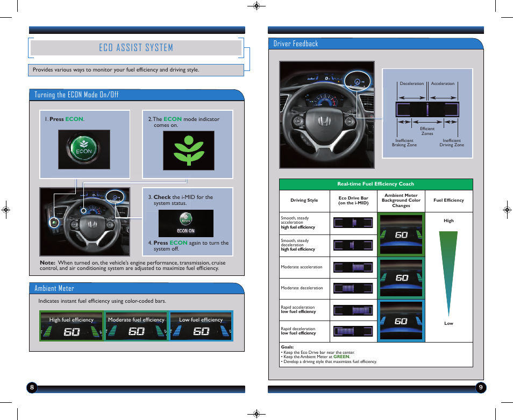Click Eco Drive bar for smooth steady deceleration
Viewport: 513px width, 420px height.
pyautogui.click(x=353, y=245)
